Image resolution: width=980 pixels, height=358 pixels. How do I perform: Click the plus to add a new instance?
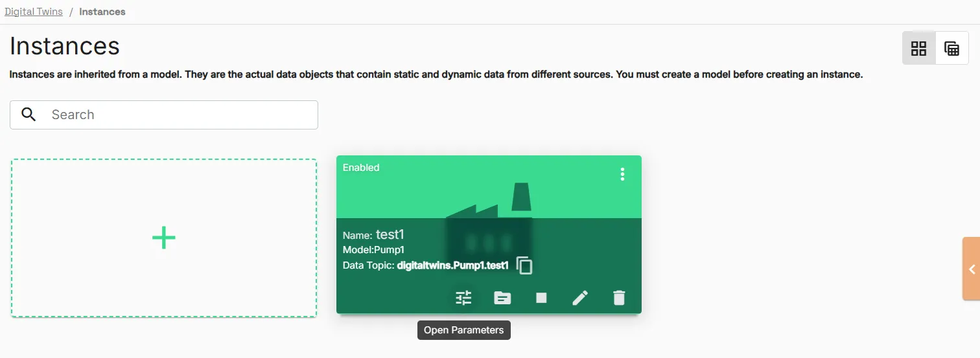point(164,238)
